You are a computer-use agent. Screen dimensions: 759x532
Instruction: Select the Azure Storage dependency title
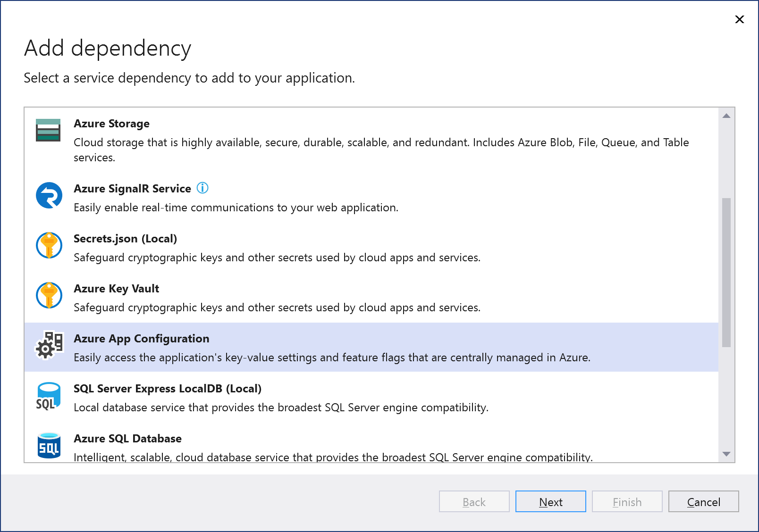pos(111,124)
